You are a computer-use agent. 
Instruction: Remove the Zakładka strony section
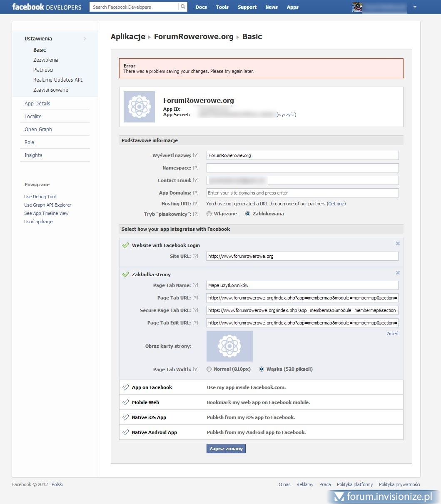tap(398, 273)
